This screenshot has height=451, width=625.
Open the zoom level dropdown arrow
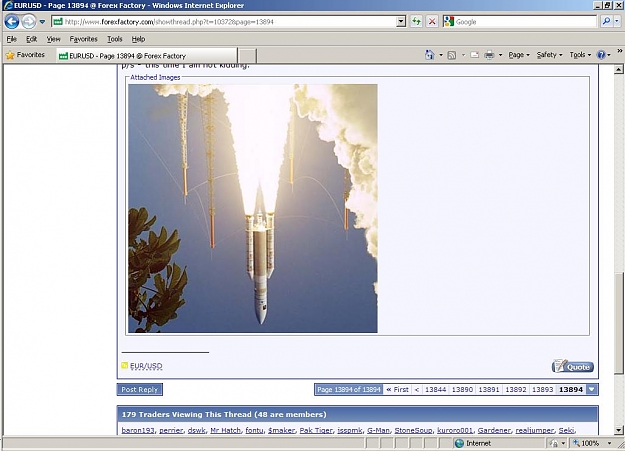pos(609,443)
